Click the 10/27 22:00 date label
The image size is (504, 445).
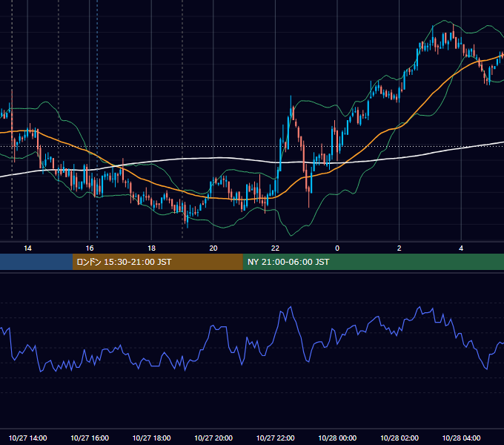(x=275, y=438)
